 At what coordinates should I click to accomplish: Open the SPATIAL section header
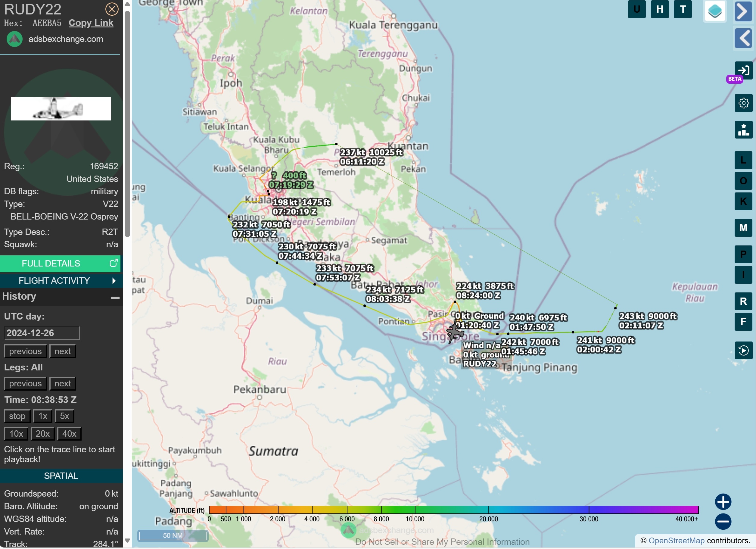pos(61,476)
